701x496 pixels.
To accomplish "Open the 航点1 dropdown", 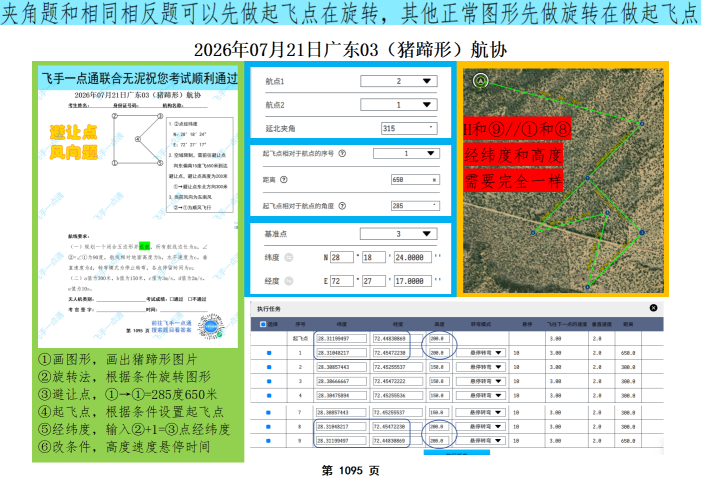I will [x=399, y=81].
